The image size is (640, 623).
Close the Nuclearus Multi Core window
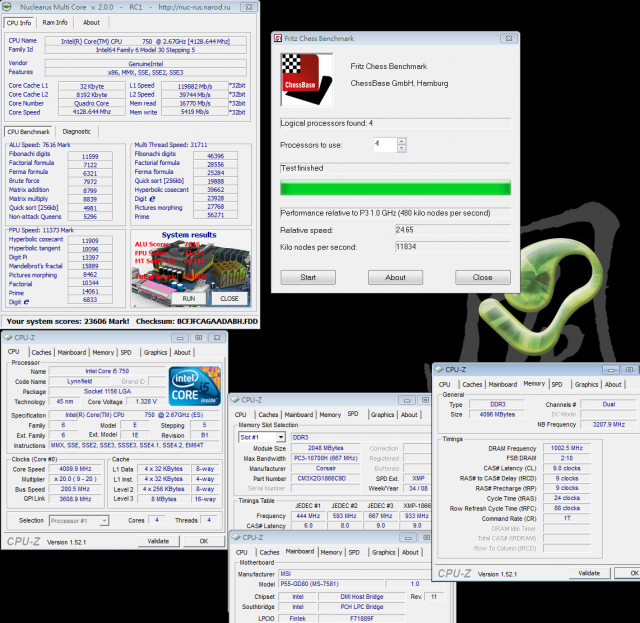click(x=249, y=7)
